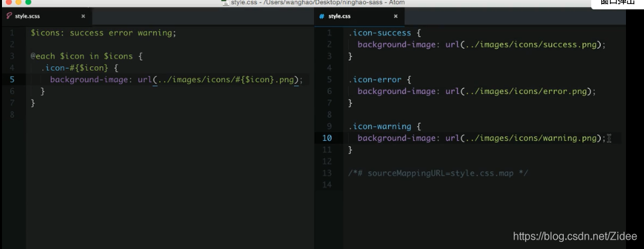
Task: Click the Sass icon on style.scss tab
Action: [x=9, y=16]
